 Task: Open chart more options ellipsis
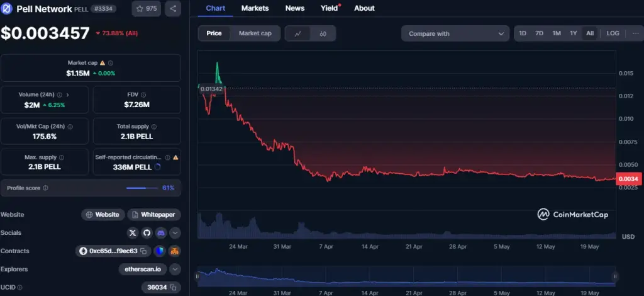click(636, 33)
